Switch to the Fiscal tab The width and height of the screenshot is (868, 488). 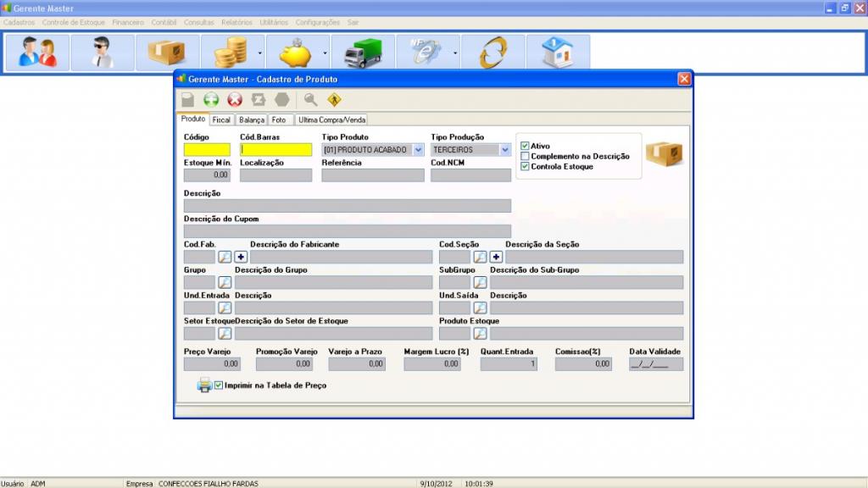220,119
